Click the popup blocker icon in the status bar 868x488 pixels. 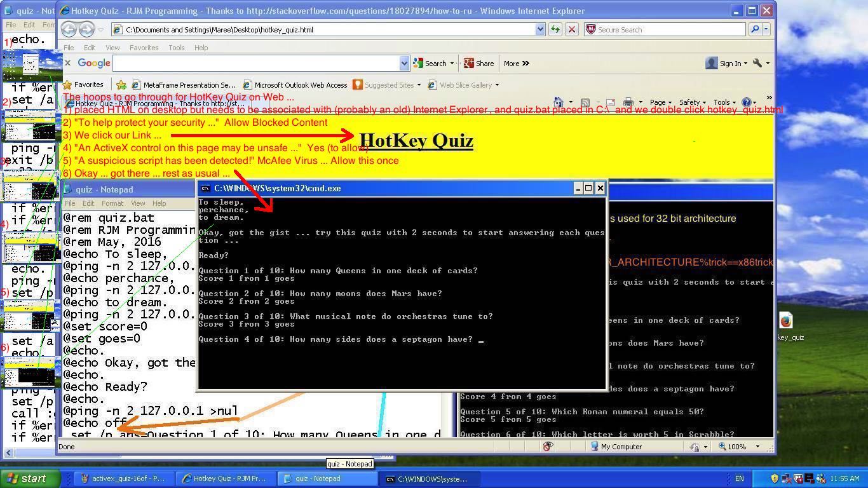point(548,447)
